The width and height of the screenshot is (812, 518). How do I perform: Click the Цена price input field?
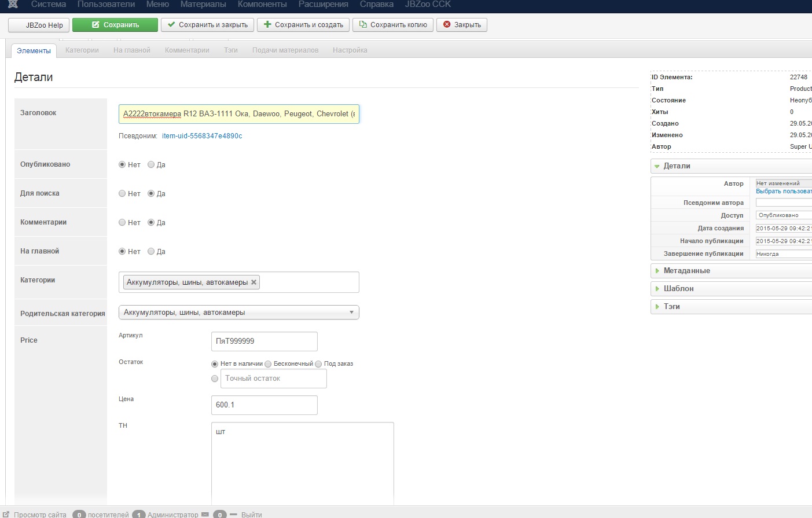[x=264, y=405]
